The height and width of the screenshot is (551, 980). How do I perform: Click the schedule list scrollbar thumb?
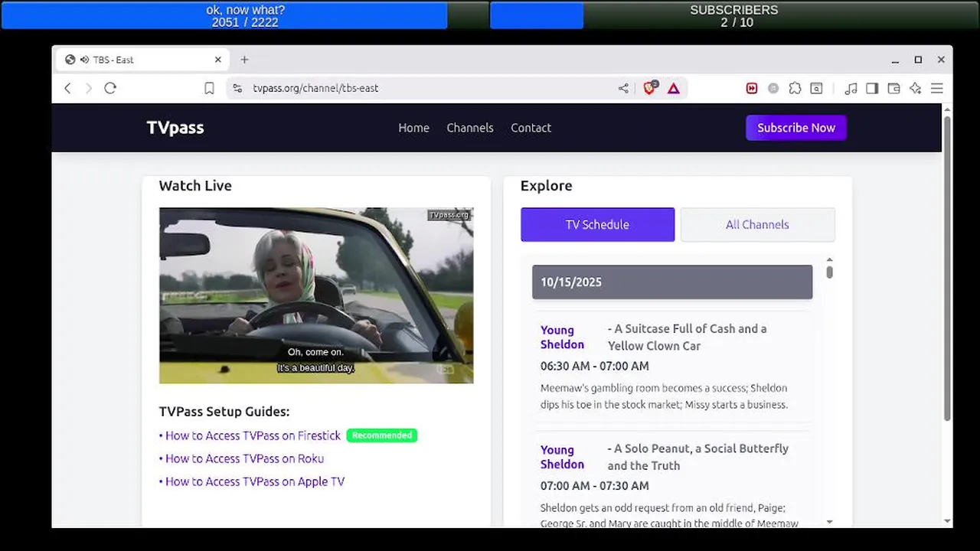click(x=829, y=272)
